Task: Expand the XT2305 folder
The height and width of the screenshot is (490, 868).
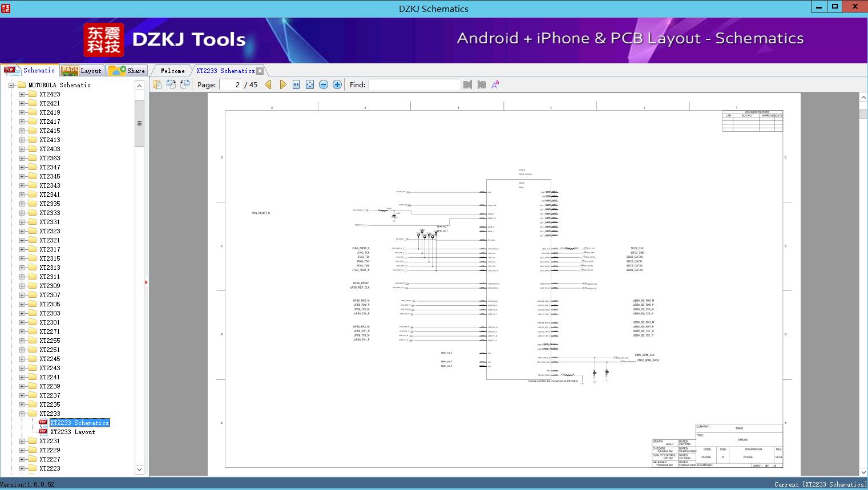Action: point(22,304)
